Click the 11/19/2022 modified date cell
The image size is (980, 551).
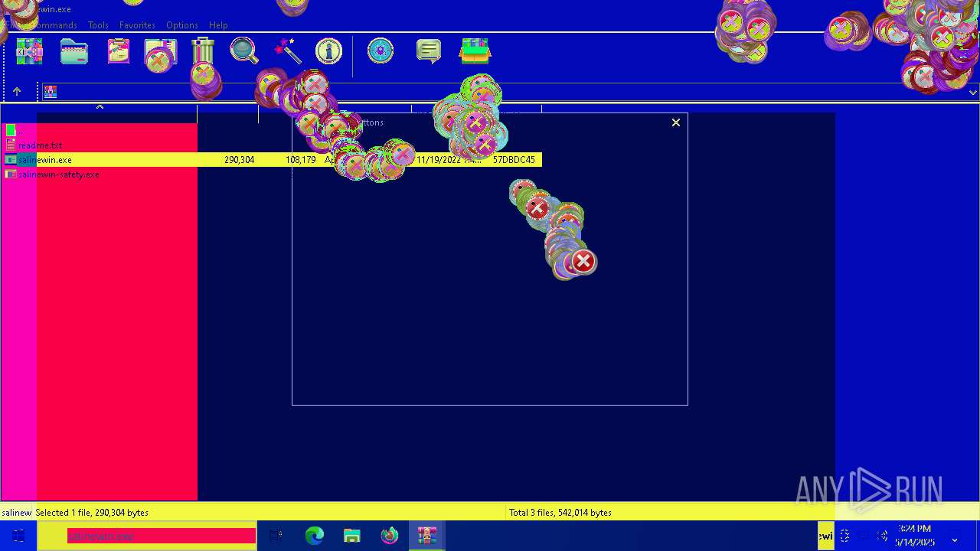click(x=449, y=160)
